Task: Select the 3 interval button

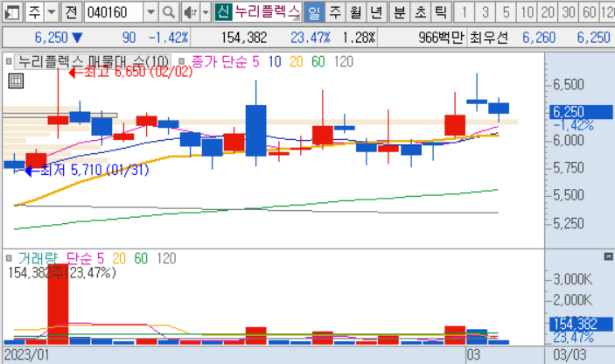Action: [486, 12]
